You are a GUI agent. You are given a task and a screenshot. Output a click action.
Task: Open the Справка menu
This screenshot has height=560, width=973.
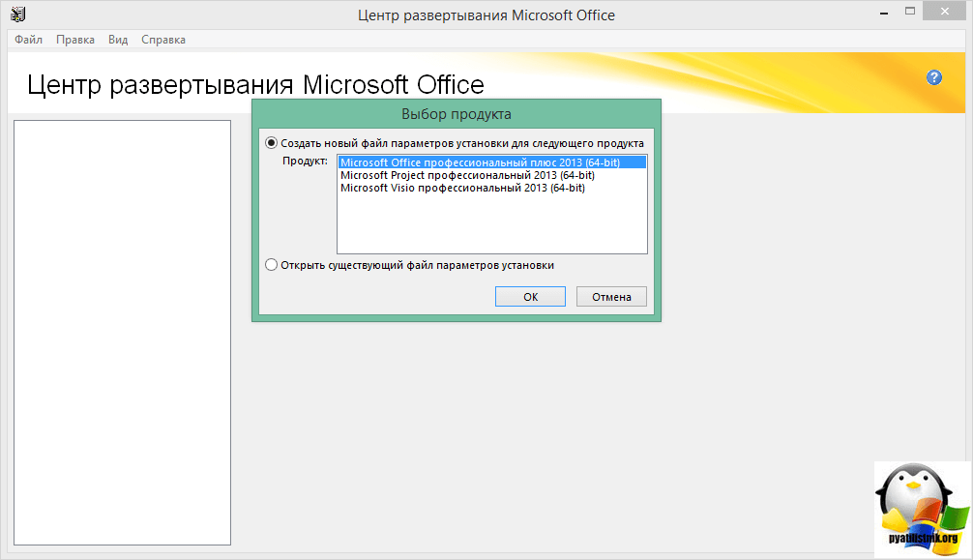163,40
